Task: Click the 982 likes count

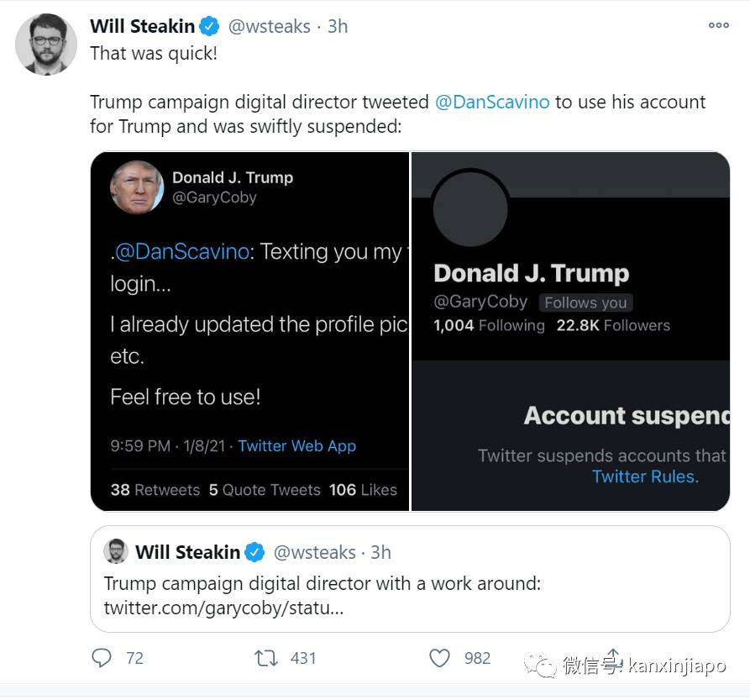Action: tap(477, 658)
